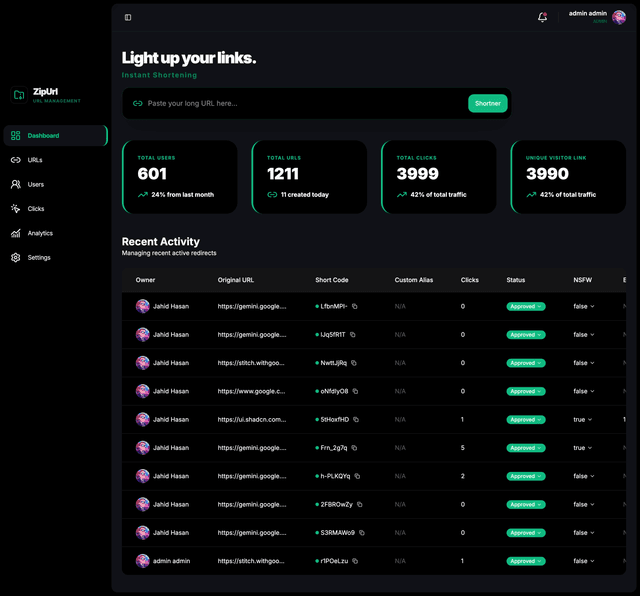
Task: Click Owner column header
Action: coord(145,280)
